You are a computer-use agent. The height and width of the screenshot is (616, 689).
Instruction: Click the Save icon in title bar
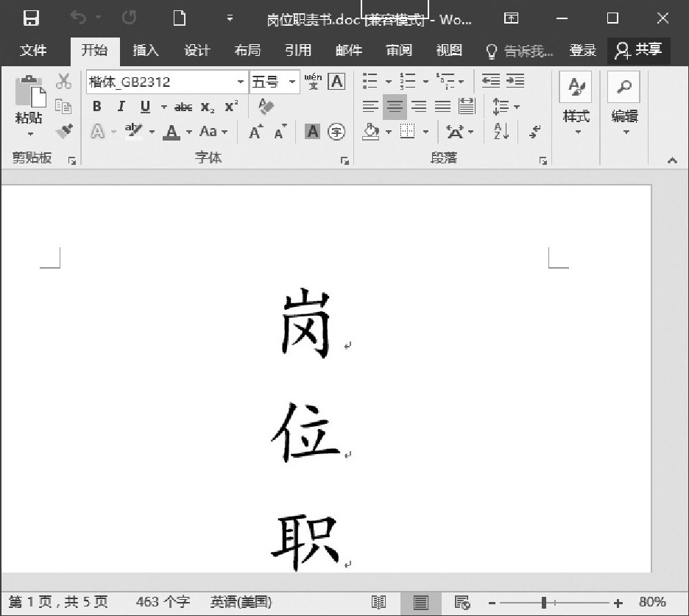point(31,18)
